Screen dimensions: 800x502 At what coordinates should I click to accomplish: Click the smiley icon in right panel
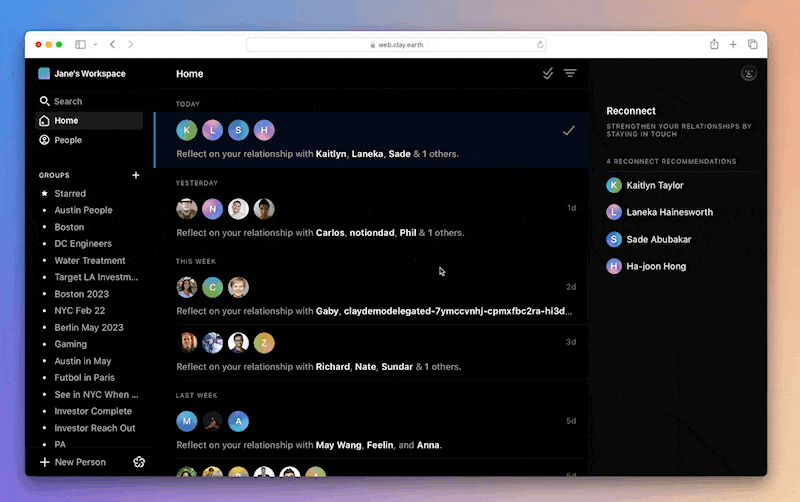748,73
